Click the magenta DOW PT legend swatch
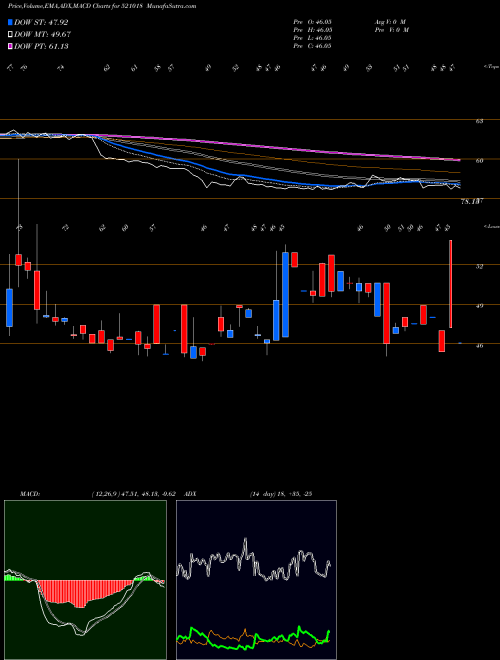The image size is (500, 660). pyautogui.click(x=10, y=46)
